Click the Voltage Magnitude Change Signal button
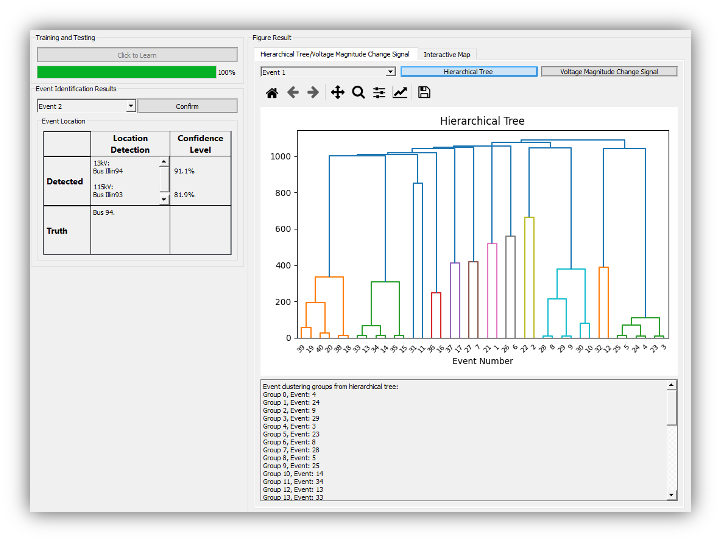Image resolution: width=722 pixels, height=542 pixels. (x=608, y=72)
